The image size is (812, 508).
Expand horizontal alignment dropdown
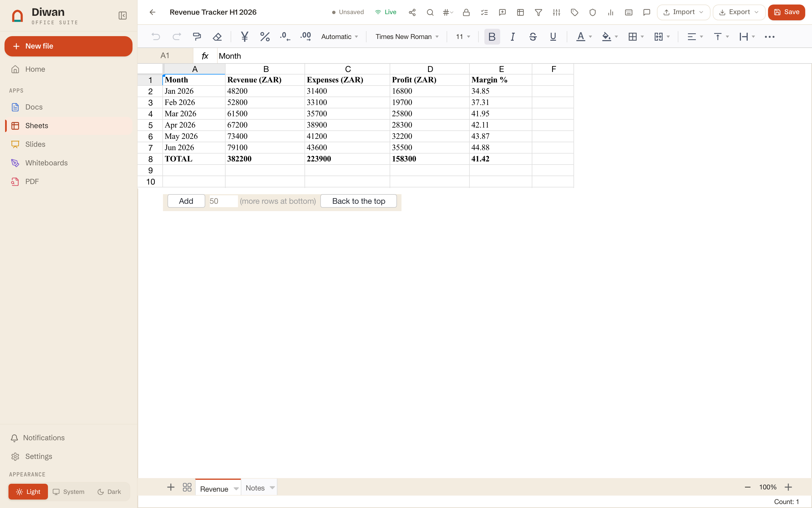pos(701,37)
